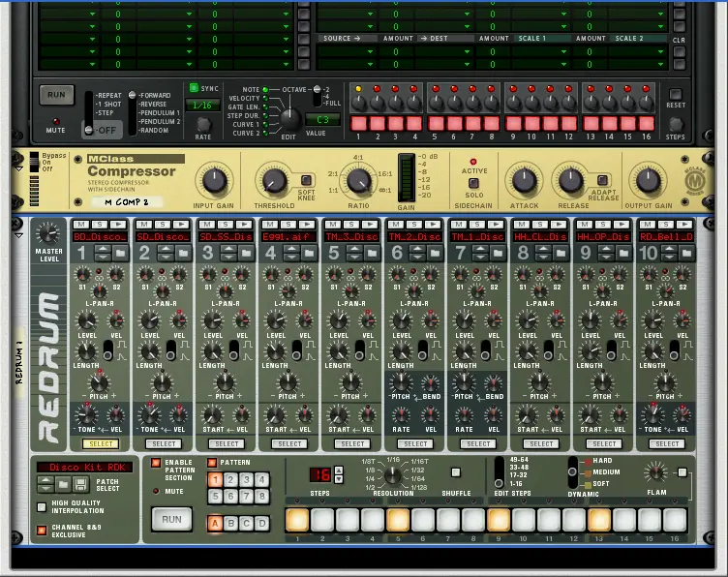Step channel 9 sample with up/down arrows
Image resolution: width=728 pixels, height=577 pixels.
tap(606, 253)
